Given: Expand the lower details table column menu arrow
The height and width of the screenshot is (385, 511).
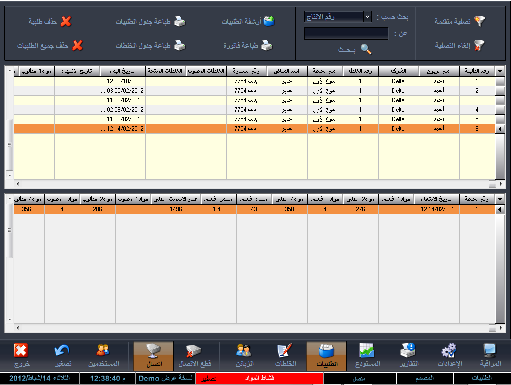Looking at the screenshot, I should (500, 199).
